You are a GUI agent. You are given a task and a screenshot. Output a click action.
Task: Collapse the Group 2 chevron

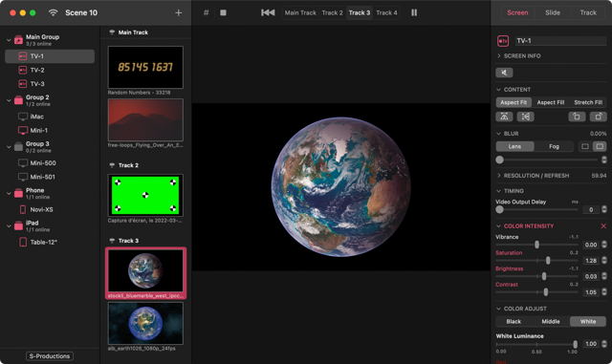[9, 100]
